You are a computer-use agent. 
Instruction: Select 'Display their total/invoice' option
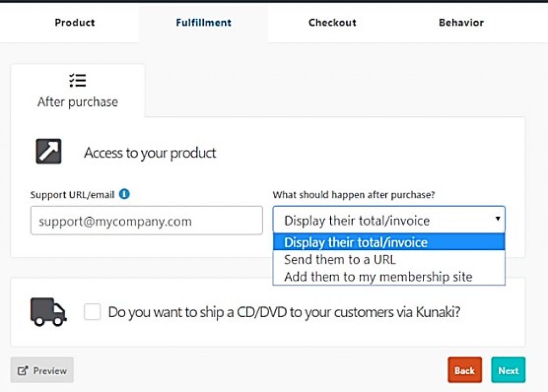(356, 242)
